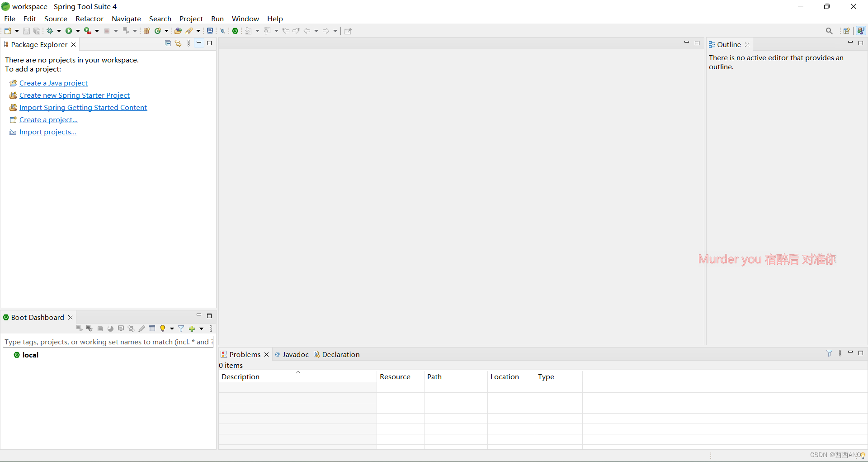Launch the Debug tool from the toolbar

51,30
